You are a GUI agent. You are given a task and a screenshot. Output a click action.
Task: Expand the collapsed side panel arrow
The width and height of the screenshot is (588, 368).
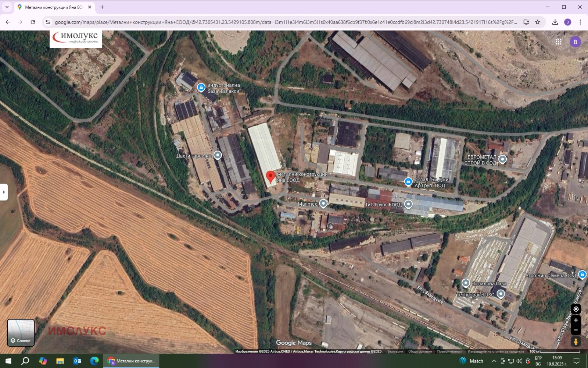click(4, 192)
